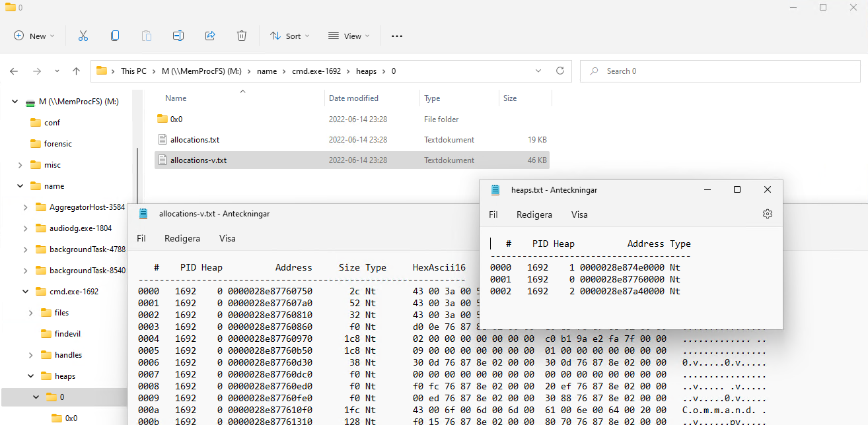Open the View dropdown menu
868x425 pixels.
(349, 36)
